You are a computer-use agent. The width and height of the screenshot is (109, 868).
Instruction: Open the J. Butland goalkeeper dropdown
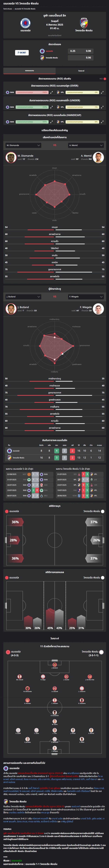pos(23,297)
